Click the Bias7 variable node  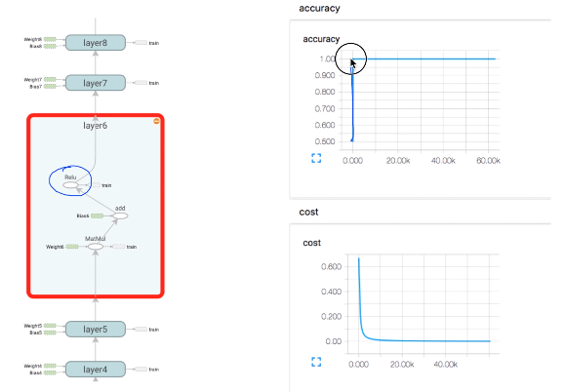50,87
